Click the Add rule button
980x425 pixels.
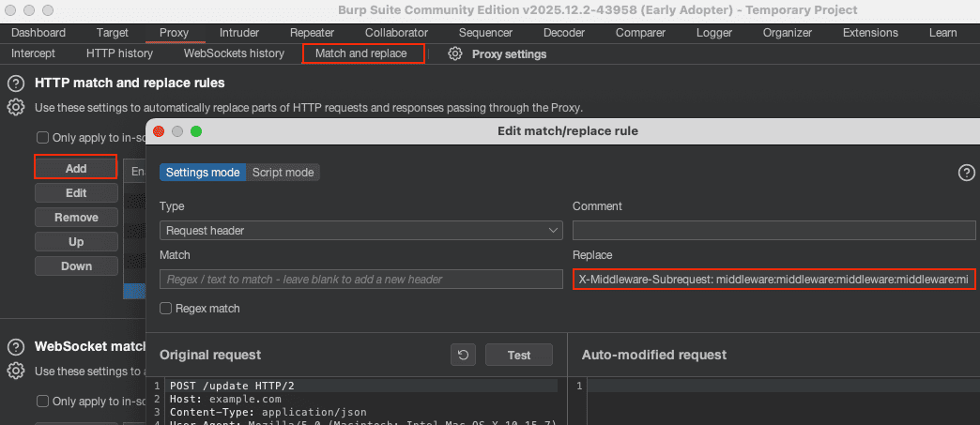pyautogui.click(x=76, y=169)
